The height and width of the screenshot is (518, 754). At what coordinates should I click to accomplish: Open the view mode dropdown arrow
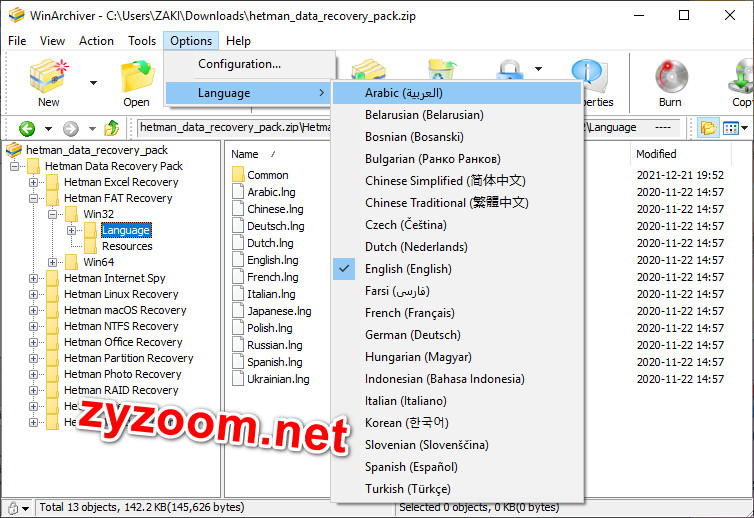pyautogui.click(x=745, y=128)
